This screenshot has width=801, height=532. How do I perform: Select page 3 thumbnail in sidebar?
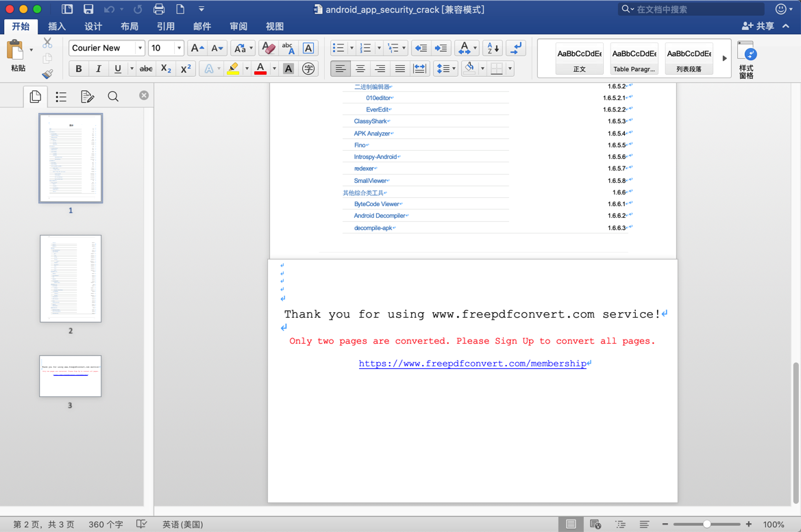pos(70,375)
